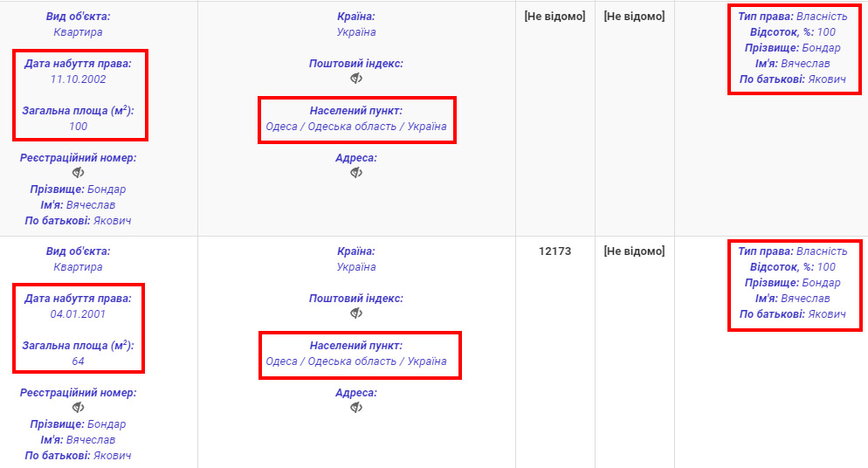Click hidden registration number icon for 100 m² apartment
Viewport: 868px width, 468px height.
(79, 173)
